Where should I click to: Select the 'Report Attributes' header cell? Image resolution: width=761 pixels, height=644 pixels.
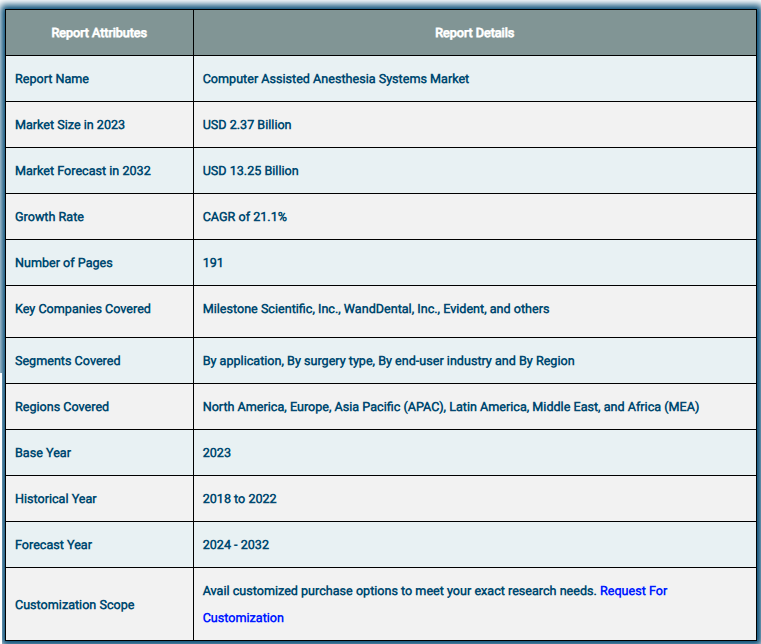99,33
